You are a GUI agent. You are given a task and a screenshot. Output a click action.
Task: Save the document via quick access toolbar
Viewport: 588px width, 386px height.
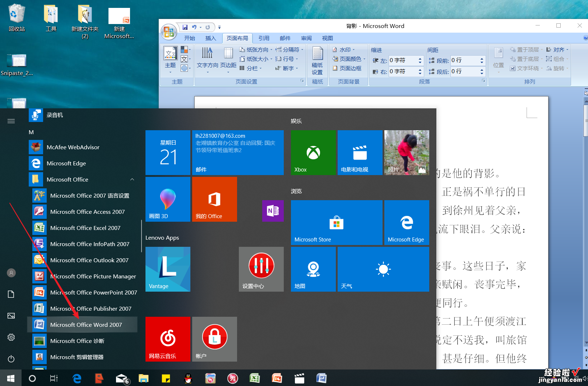click(x=185, y=27)
